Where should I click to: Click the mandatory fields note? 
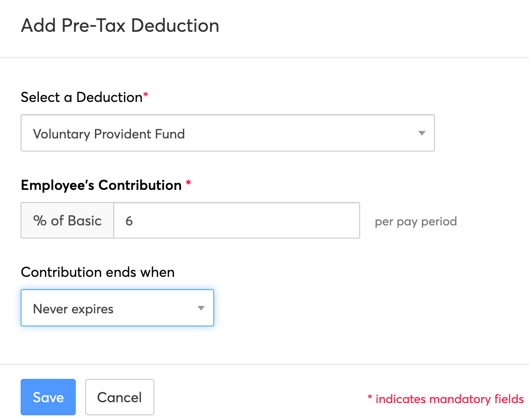[x=446, y=399]
